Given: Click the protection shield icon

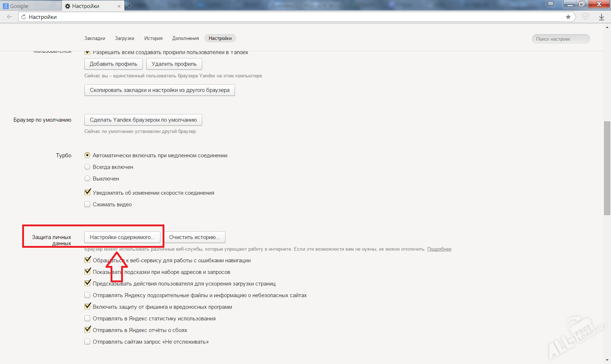Looking at the screenshot, I should 586,17.
